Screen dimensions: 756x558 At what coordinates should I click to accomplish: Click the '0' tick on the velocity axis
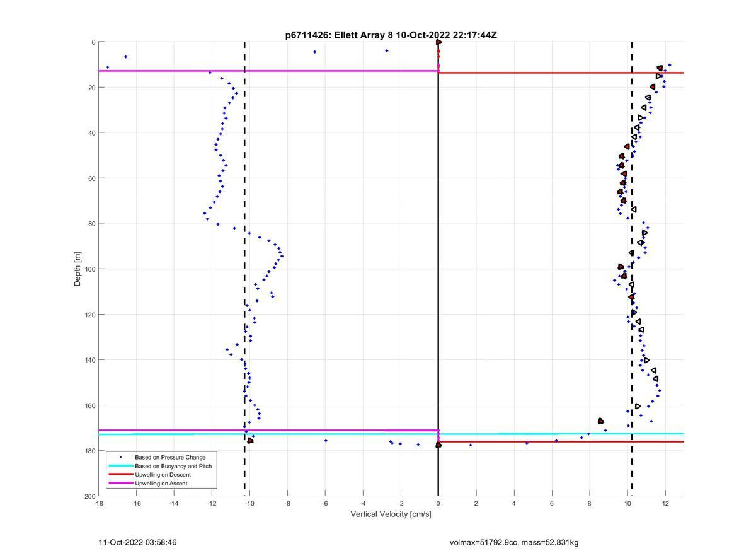click(438, 503)
